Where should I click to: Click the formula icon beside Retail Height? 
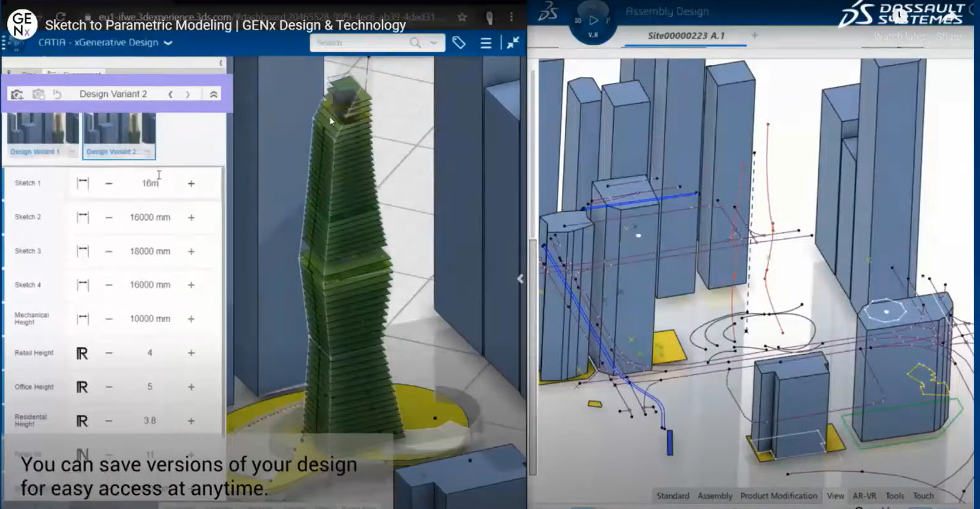(82, 352)
